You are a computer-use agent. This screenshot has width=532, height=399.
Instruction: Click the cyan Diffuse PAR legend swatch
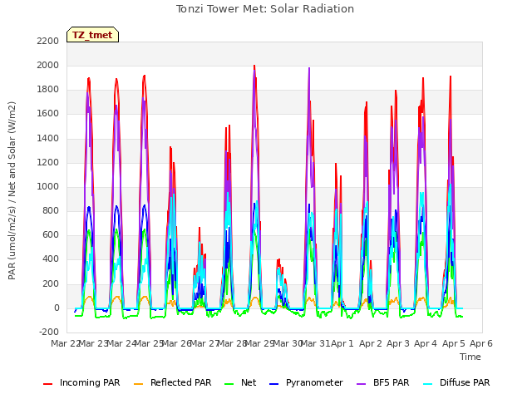428,384
